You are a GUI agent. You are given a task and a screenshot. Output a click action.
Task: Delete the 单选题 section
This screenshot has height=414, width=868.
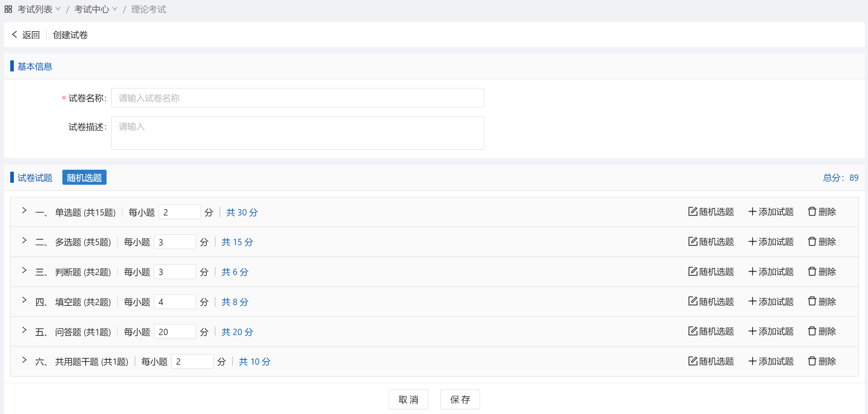coord(822,212)
